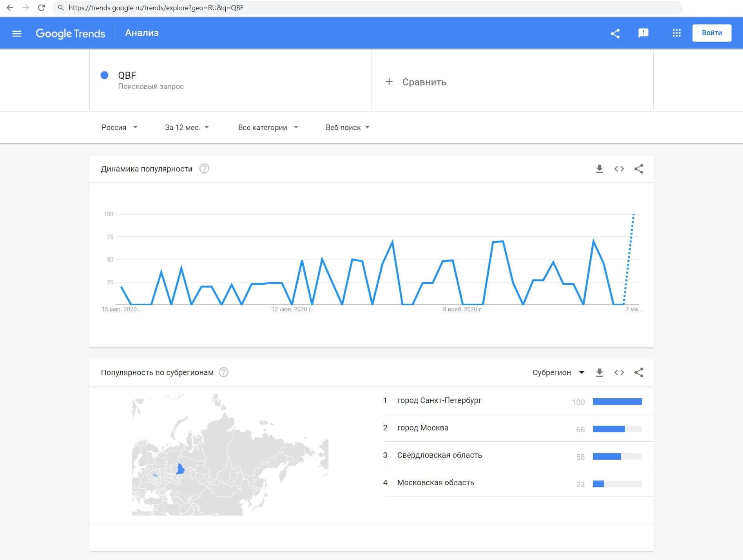The image size is (743, 560).
Task: Click Сравнить to add a comparison term
Action: 416,82
